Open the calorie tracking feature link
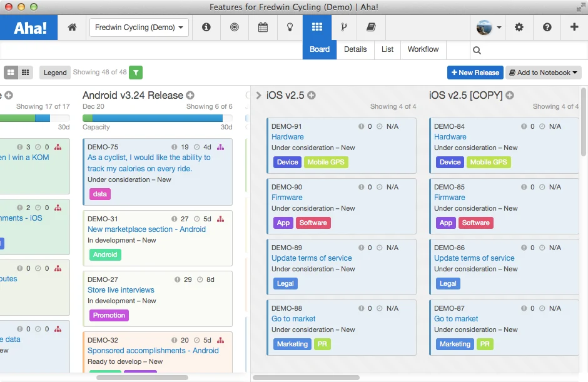The width and height of the screenshot is (588, 382). (x=149, y=163)
